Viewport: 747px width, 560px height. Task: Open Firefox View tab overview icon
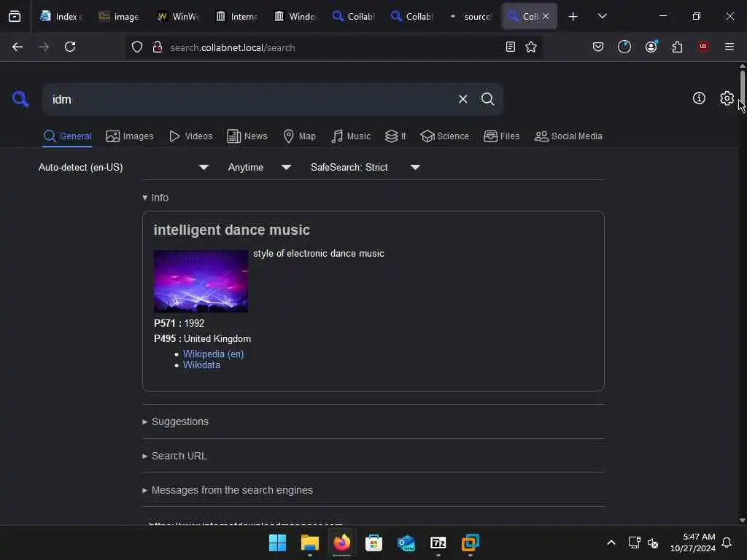click(x=15, y=16)
